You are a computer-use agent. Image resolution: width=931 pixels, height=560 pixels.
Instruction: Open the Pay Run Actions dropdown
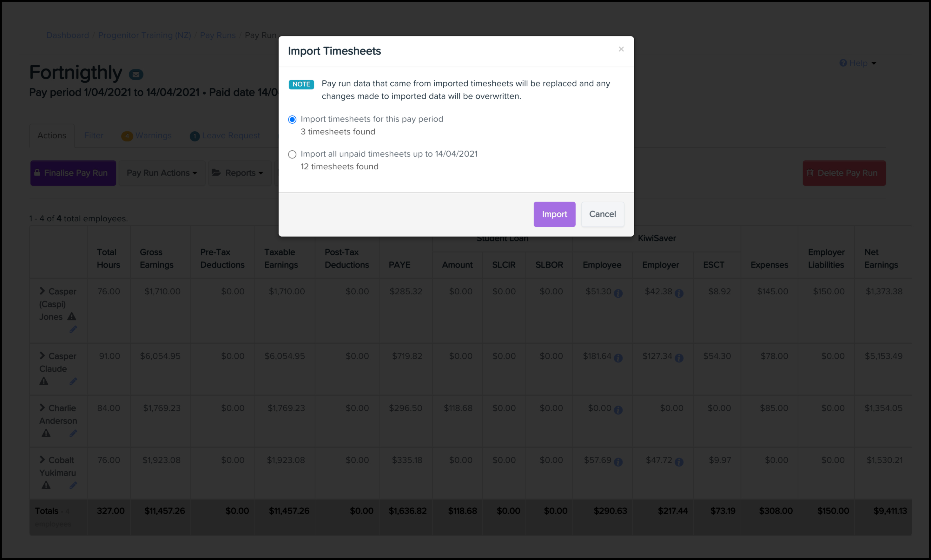[162, 173]
